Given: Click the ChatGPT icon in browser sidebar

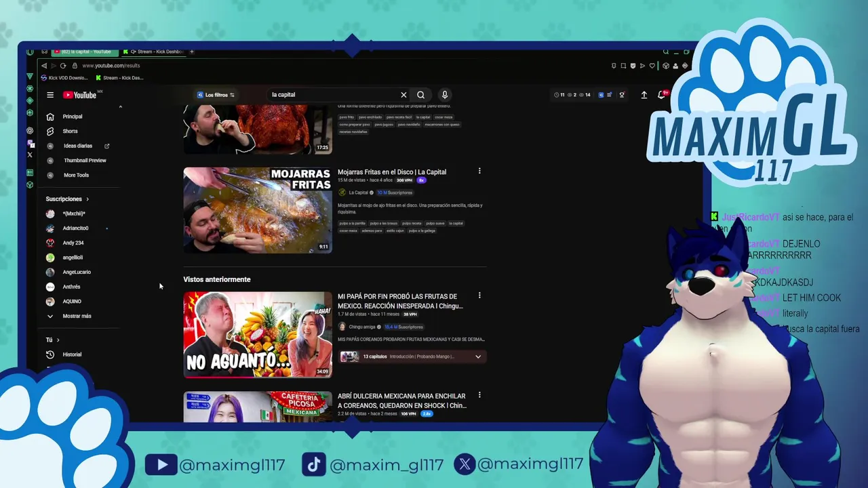Looking at the screenshot, I should tap(30, 130).
